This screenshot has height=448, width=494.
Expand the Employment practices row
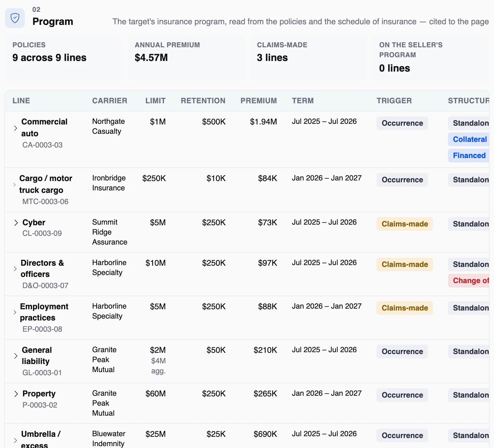pos(15,312)
